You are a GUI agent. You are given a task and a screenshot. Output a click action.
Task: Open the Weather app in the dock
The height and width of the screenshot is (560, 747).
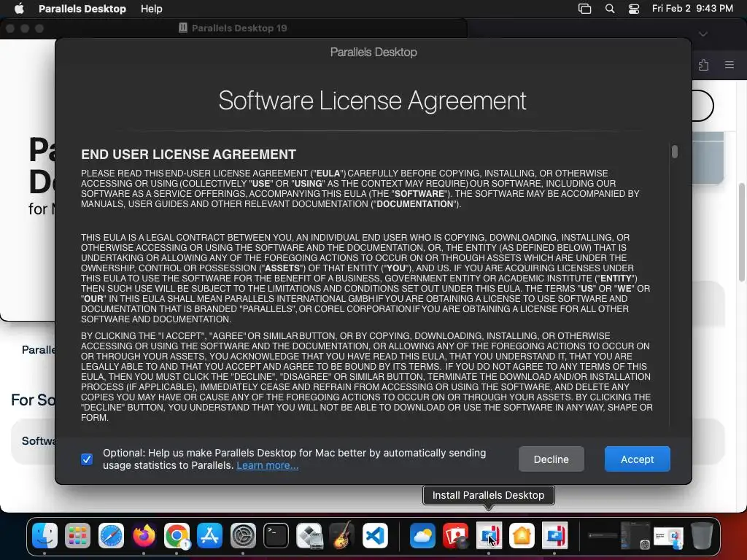[x=422, y=536]
